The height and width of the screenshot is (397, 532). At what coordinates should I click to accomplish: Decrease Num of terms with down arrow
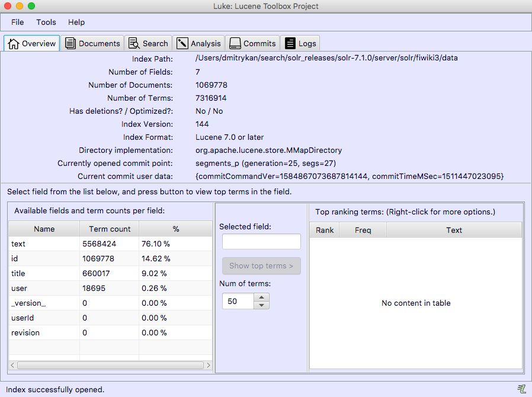pyautogui.click(x=262, y=305)
